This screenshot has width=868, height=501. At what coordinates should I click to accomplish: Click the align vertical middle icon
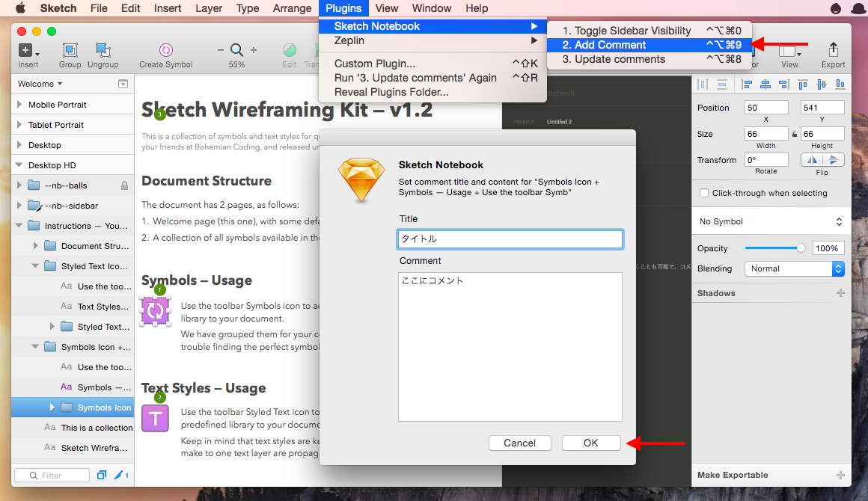tap(822, 84)
